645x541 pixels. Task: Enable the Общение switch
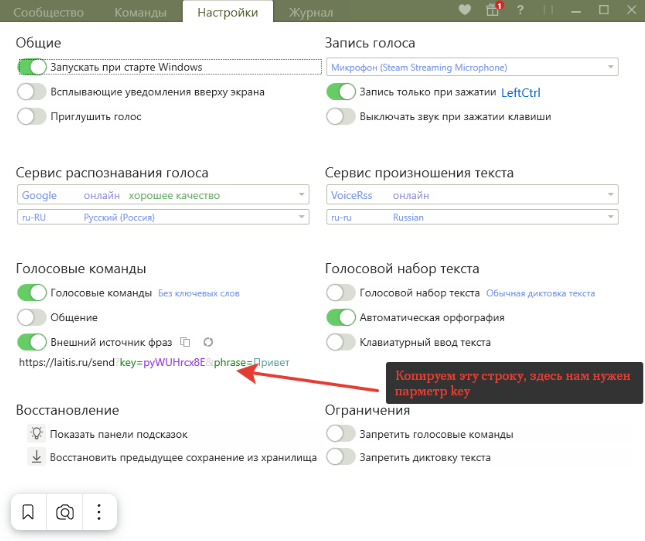click(32, 318)
